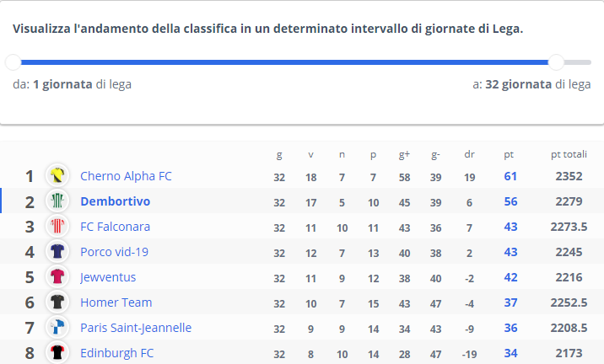Viewport: 604px width, 364px height.
Task: Click Jewventus magenta jersey icon
Action: (57, 276)
